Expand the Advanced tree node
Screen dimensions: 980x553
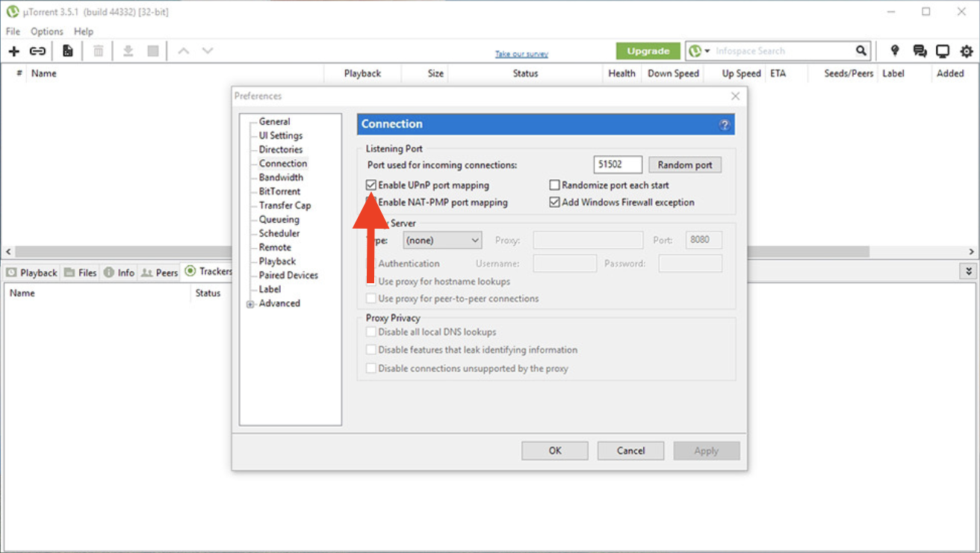[x=250, y=304]
